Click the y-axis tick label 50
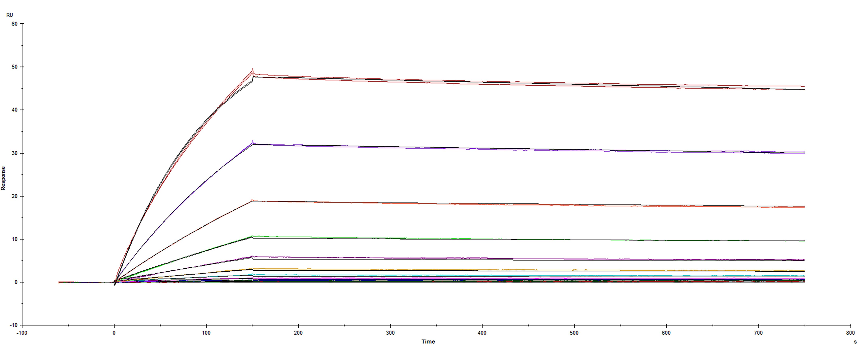 [15, 67]
